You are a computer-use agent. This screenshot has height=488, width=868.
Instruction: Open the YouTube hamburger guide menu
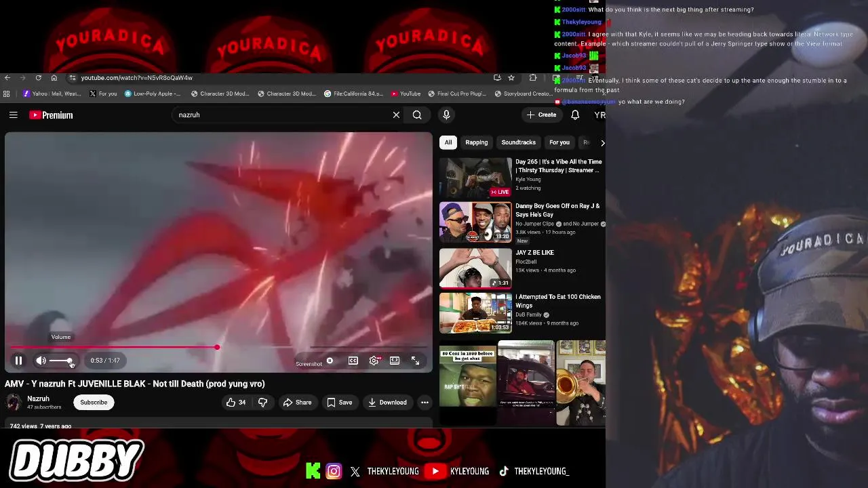pyautogui.click(x=13, y=115)
